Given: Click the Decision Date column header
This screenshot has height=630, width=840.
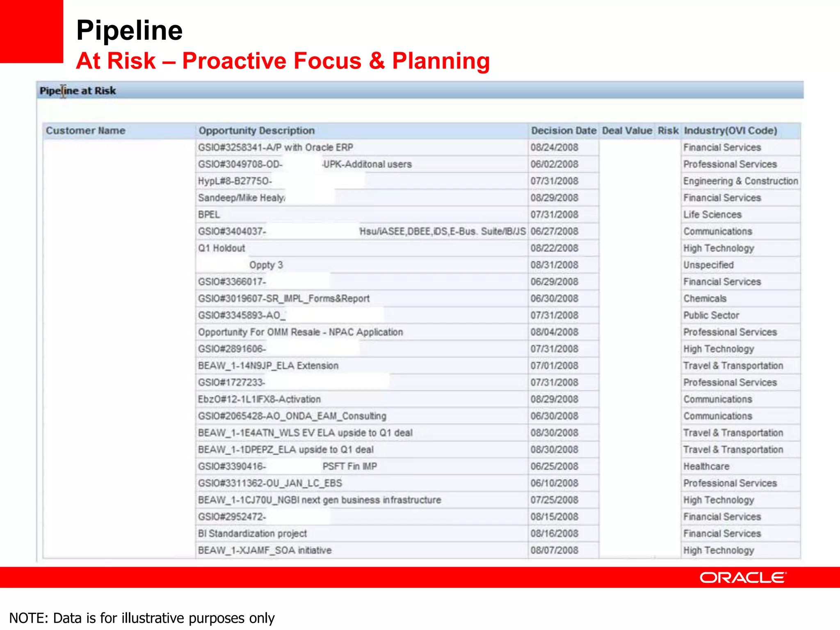Looking at the screenshot, I should click(563, 131).
